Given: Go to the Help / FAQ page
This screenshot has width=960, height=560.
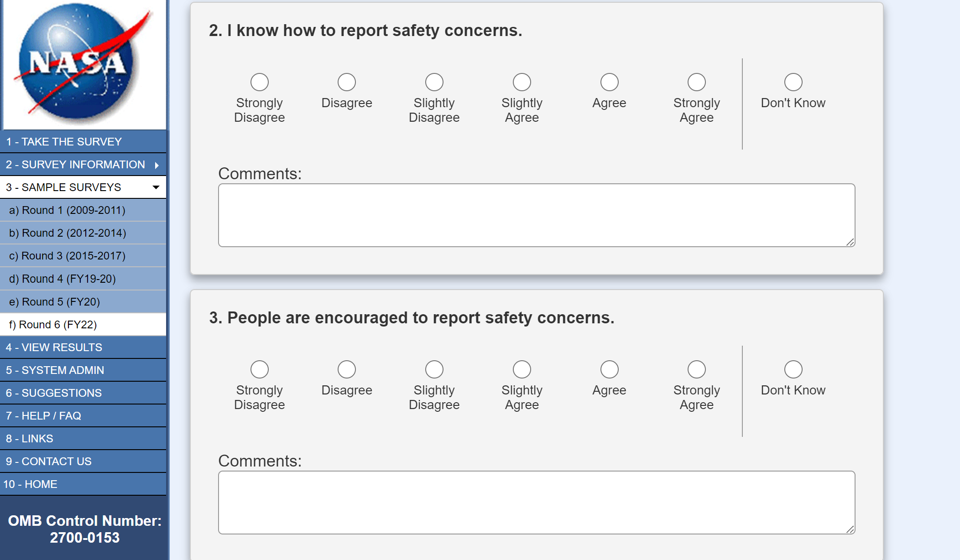Looking at the screenshot, I should point(43,416).
